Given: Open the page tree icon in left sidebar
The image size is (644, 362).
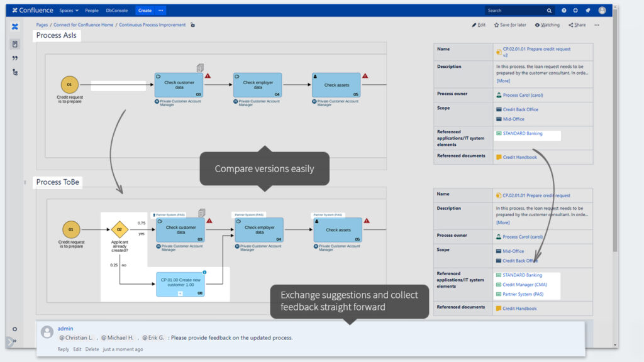Looking at the screenshot, I should [14, 43].
